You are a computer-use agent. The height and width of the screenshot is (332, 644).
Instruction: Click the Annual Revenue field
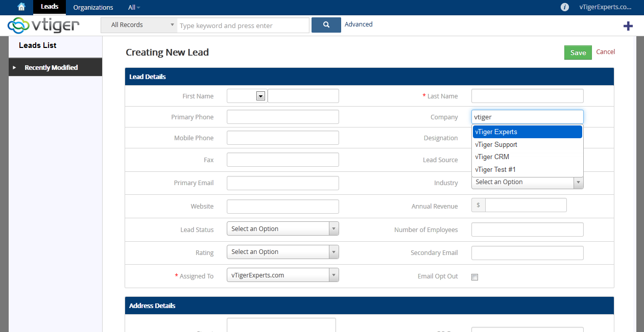pyautogui.click(x=526, y=205)
